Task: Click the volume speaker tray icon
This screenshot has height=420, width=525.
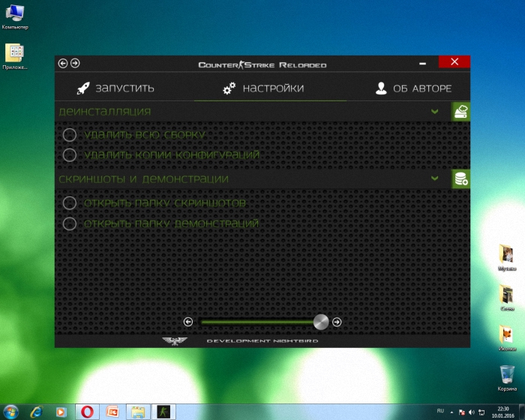Action: tap(472, 412)
